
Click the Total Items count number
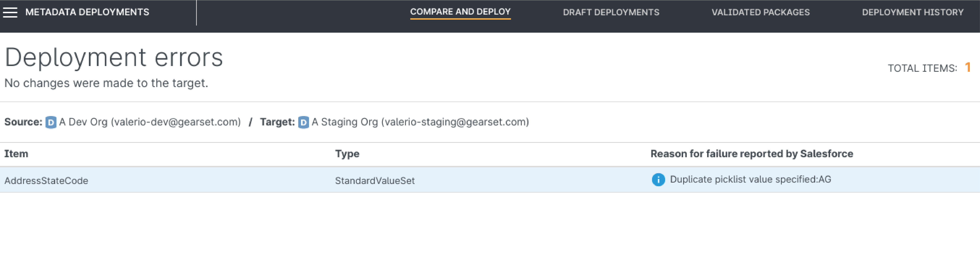968,67
